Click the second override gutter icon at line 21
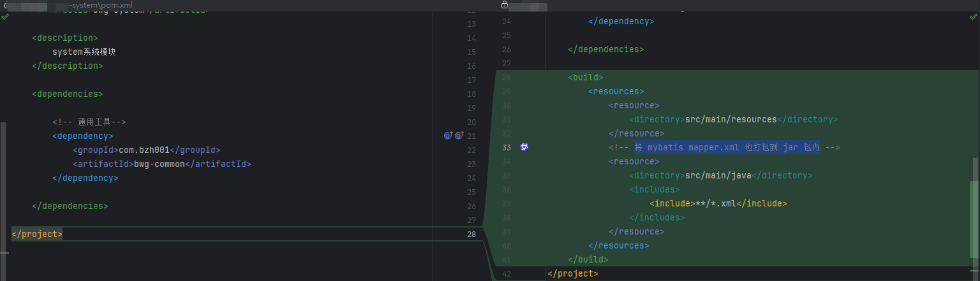980x281 pixels. tap(459, 136)
